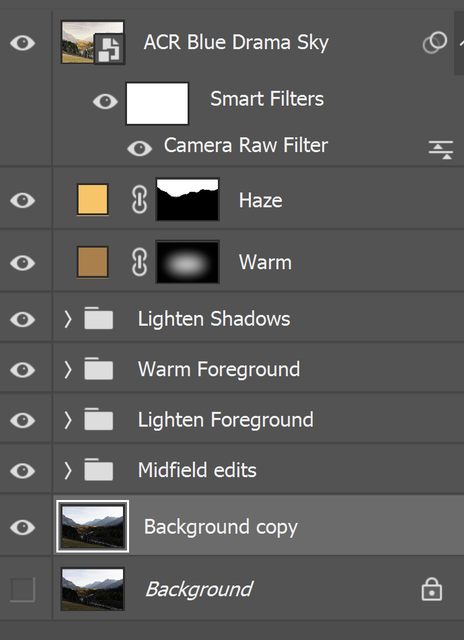This screenshot has height=640, width=464.
Task: Expand the Lighten Shadows group
Action: [68, 319]
